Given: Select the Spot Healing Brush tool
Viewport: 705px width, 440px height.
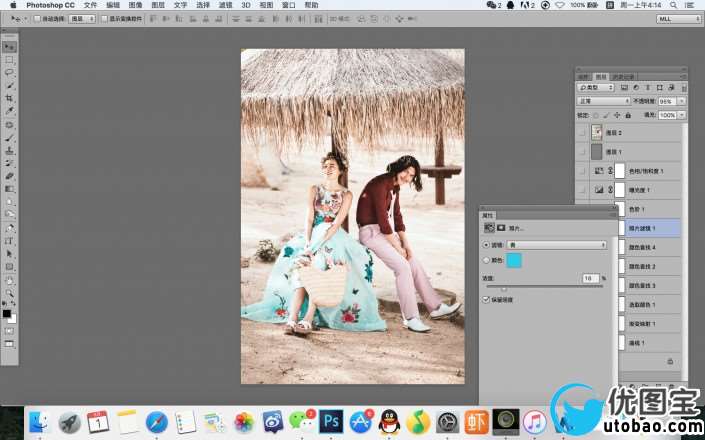Looking at the screenshot, I should [9, 124].
